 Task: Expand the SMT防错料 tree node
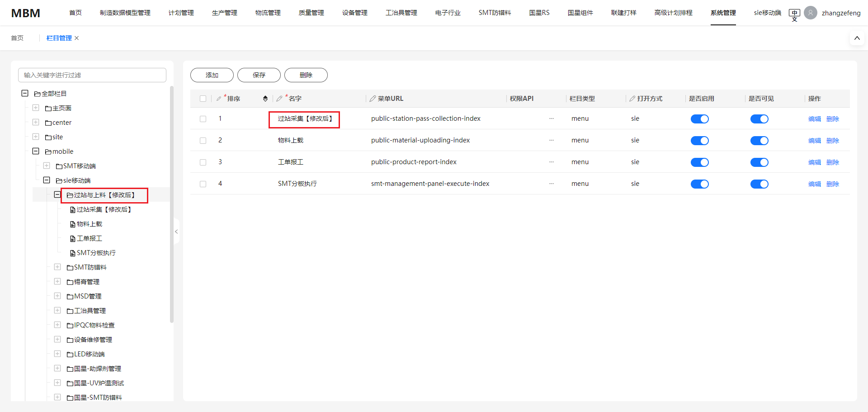tap(57, 267)
